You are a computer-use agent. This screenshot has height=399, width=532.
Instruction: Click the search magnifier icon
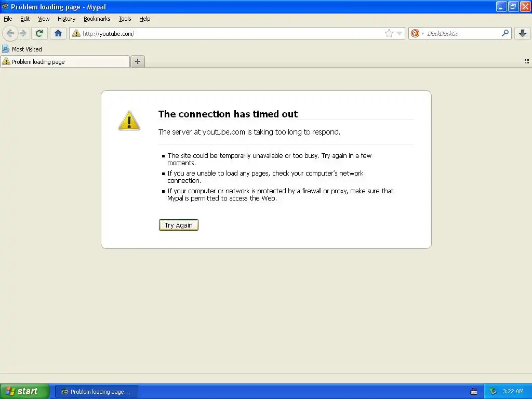tap(505, 33)
